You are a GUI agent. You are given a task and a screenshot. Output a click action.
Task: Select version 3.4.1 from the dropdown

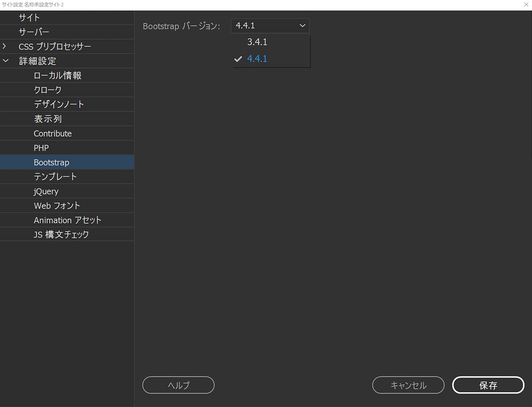click(257, 42)
